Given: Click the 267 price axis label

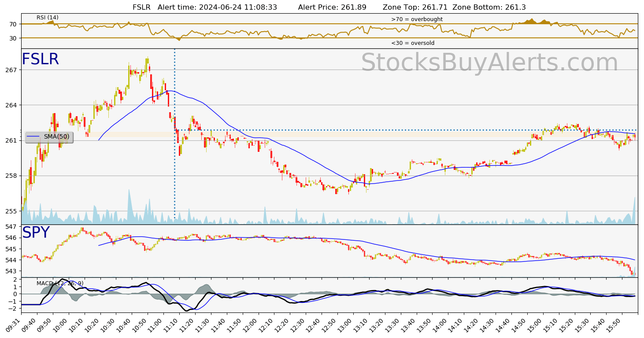Looking at the screenshot, I should 11,70.
